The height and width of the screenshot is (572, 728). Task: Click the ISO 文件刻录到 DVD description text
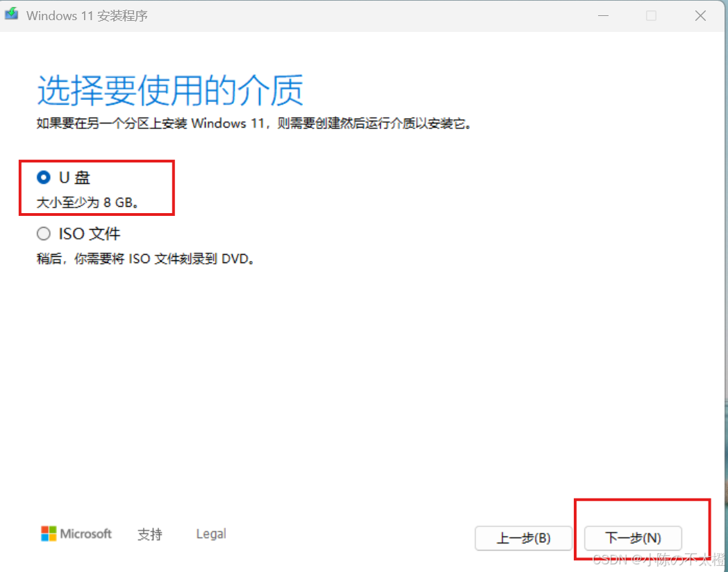coord(145,258)
